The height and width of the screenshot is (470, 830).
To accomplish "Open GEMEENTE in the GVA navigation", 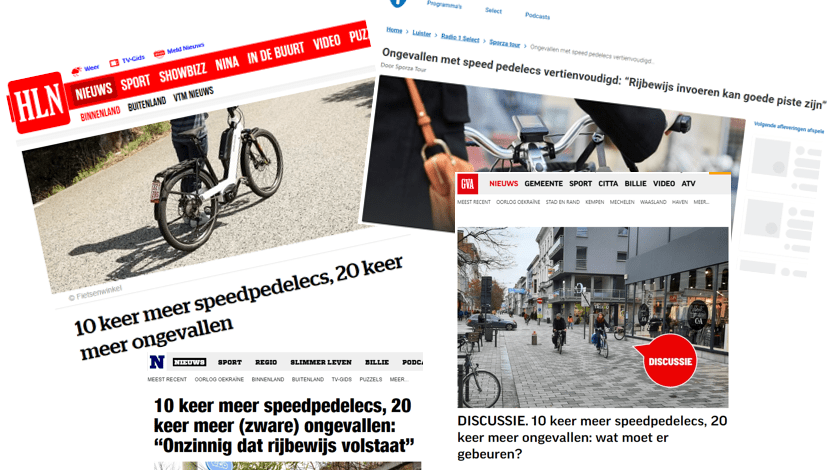I will 544,184.
